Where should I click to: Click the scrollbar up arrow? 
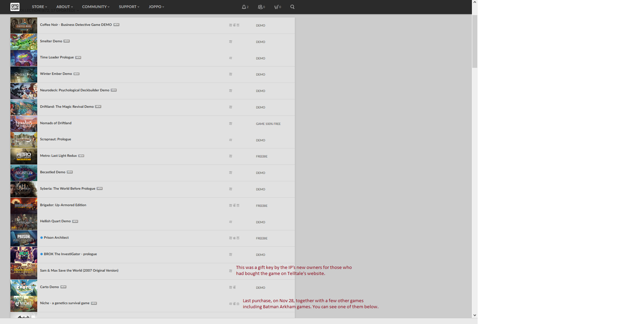[x=475, y=2]
